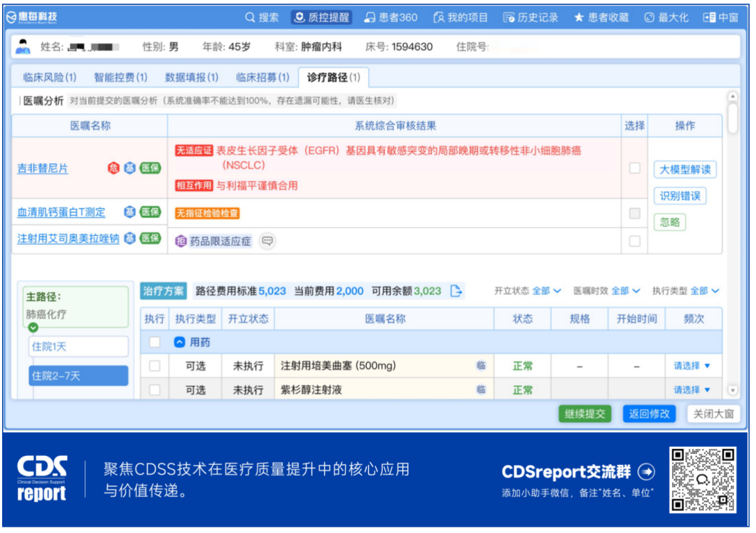
Task: Collapse the 用药 medication group
Action: 180,340
